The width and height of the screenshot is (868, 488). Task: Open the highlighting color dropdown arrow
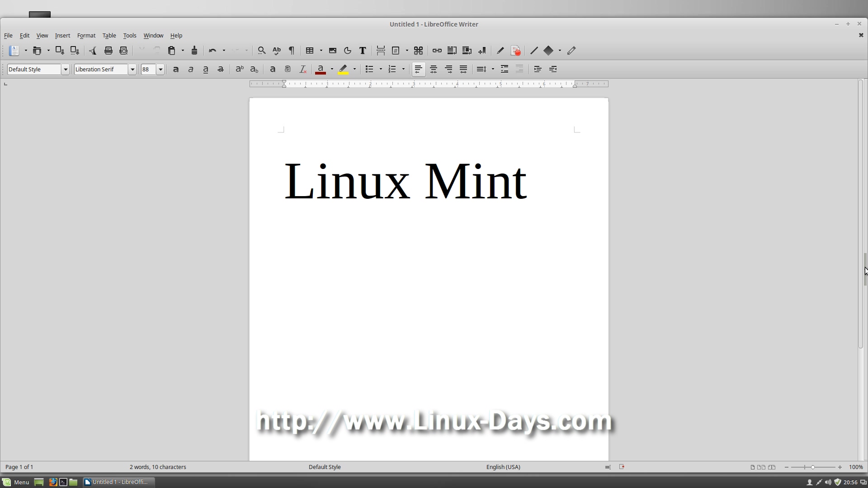(354, 69)
